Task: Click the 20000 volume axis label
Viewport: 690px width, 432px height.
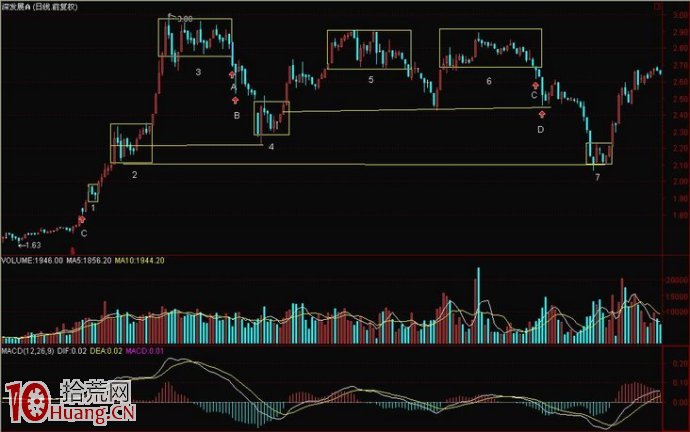Action: 678,280
